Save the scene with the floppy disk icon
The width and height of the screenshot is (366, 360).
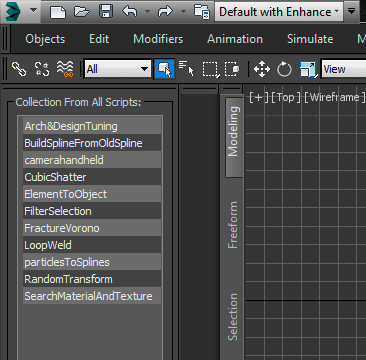(106, 12)
